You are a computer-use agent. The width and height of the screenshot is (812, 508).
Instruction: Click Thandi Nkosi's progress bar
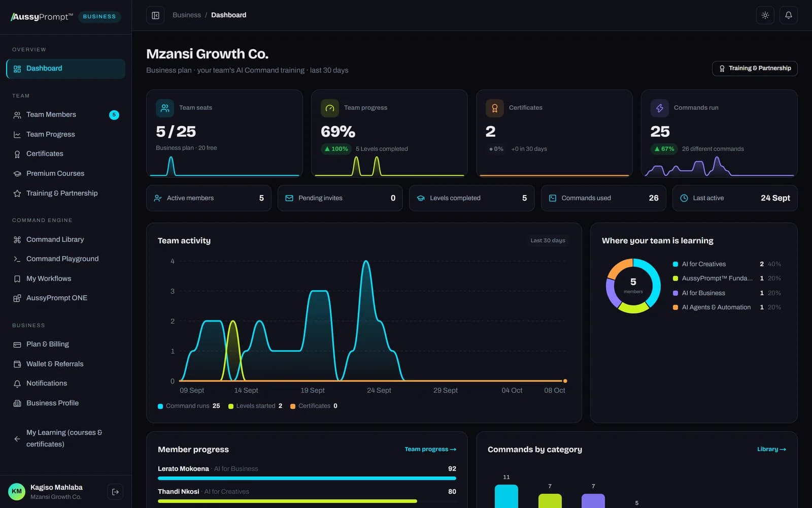pyautogui.click(x=307, y=501)
